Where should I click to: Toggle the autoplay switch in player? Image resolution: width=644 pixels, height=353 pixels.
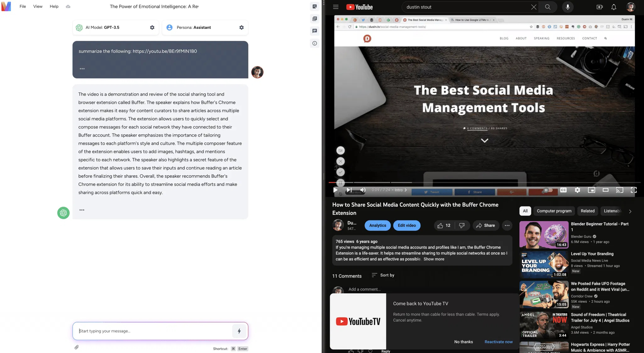pyautogui.click(x=547, y=190)
